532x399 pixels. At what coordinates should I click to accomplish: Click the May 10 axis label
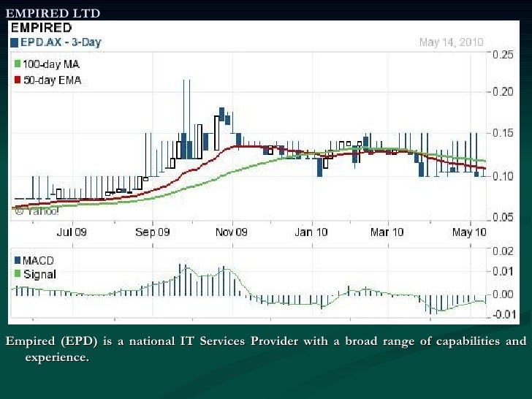pyautogui.click(x=469, y=232)
